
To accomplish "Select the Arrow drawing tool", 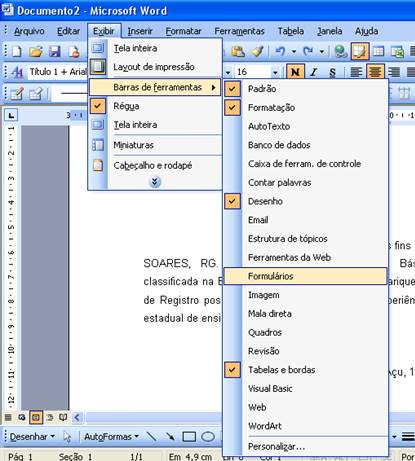I will coord(170,436).
